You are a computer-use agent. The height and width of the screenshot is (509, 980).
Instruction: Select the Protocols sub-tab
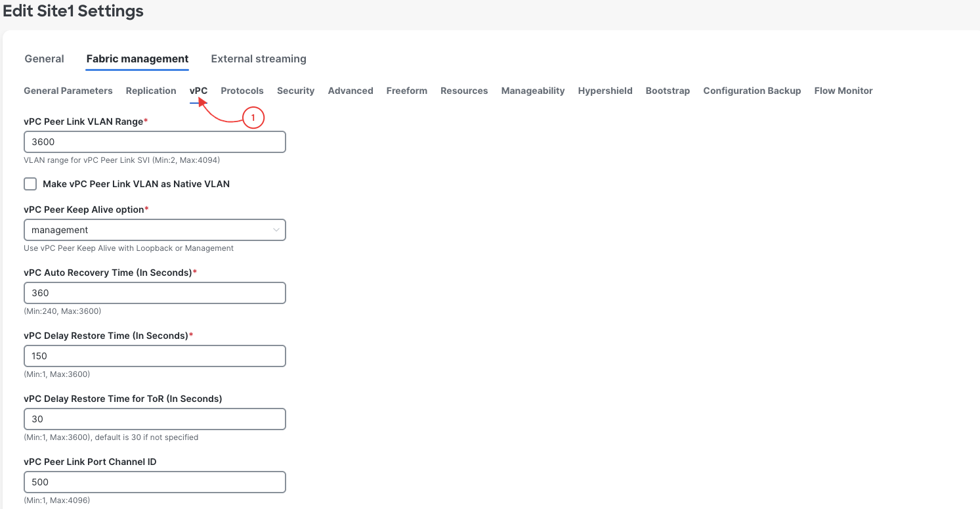point(242,91)
